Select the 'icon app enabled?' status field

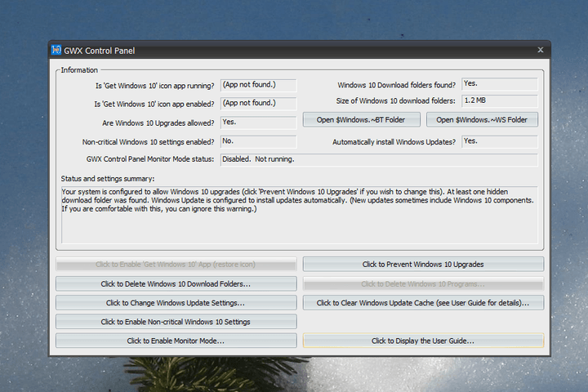pos(258,104)
